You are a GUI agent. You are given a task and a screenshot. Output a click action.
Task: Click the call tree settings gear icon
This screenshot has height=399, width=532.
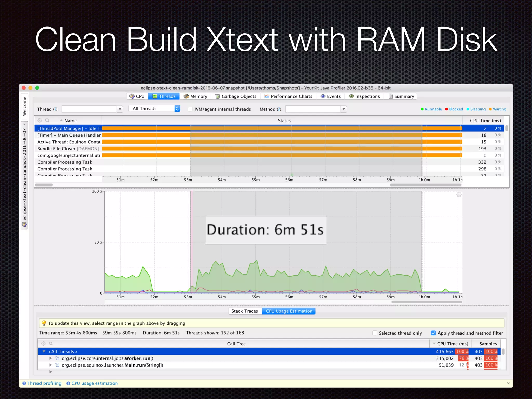click(x=43, y=343)
